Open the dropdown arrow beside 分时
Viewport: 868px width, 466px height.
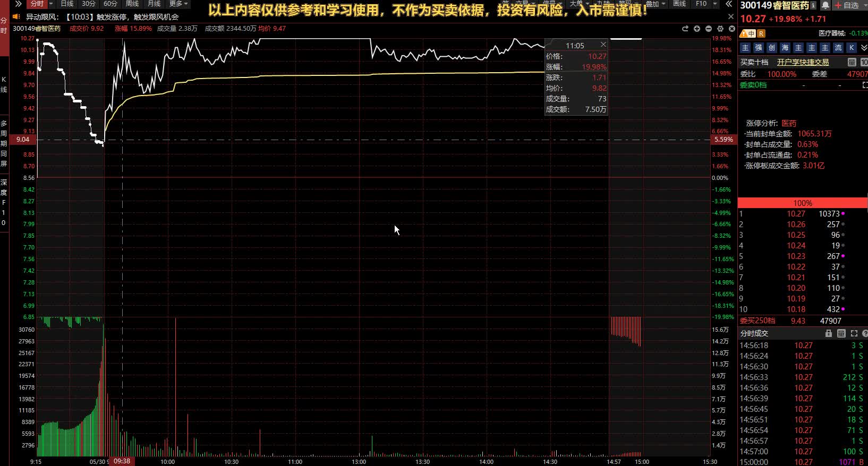coord(51,4)
